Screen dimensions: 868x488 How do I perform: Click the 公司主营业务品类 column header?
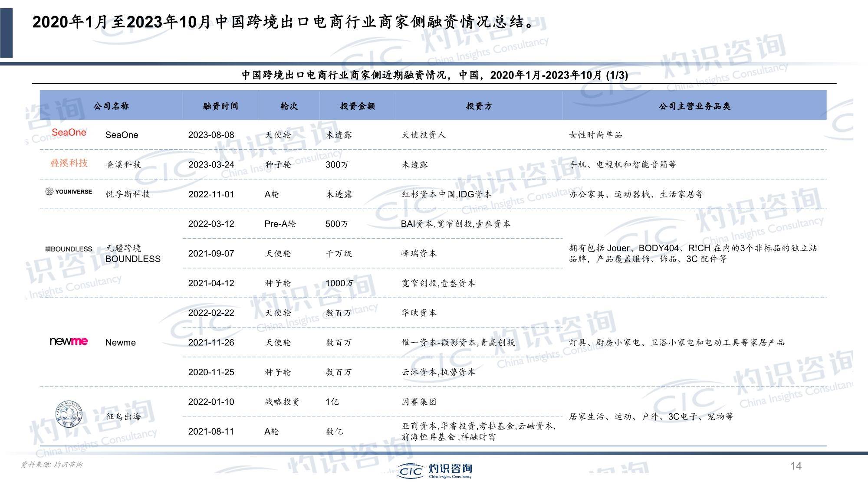point(694,106)
